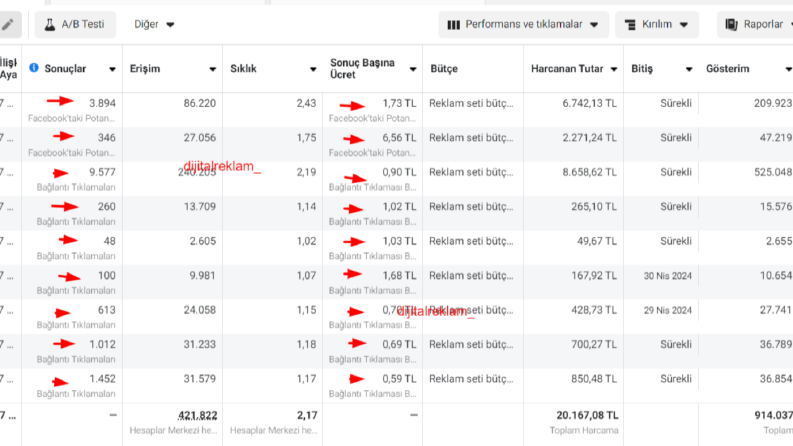Screen dimensions: 793x446
Task: Open Bitiş column dropdown arrow
Action: (689, 69)
